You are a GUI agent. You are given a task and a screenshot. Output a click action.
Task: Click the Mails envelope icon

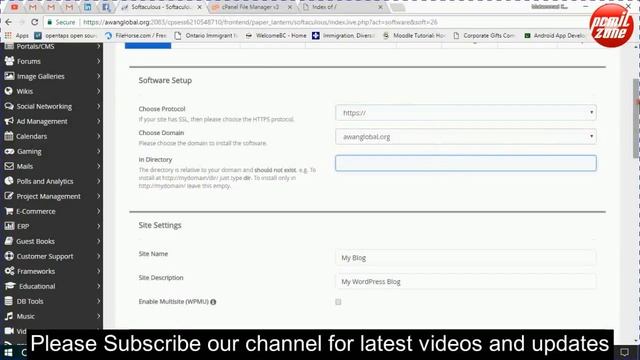pyautogui.click(x=9, y=166)
